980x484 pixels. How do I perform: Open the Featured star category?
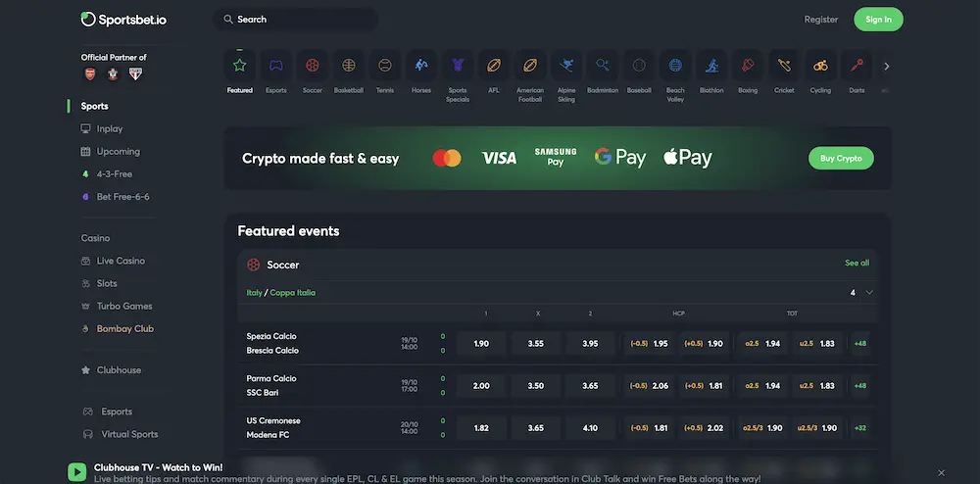click(239, 65)
